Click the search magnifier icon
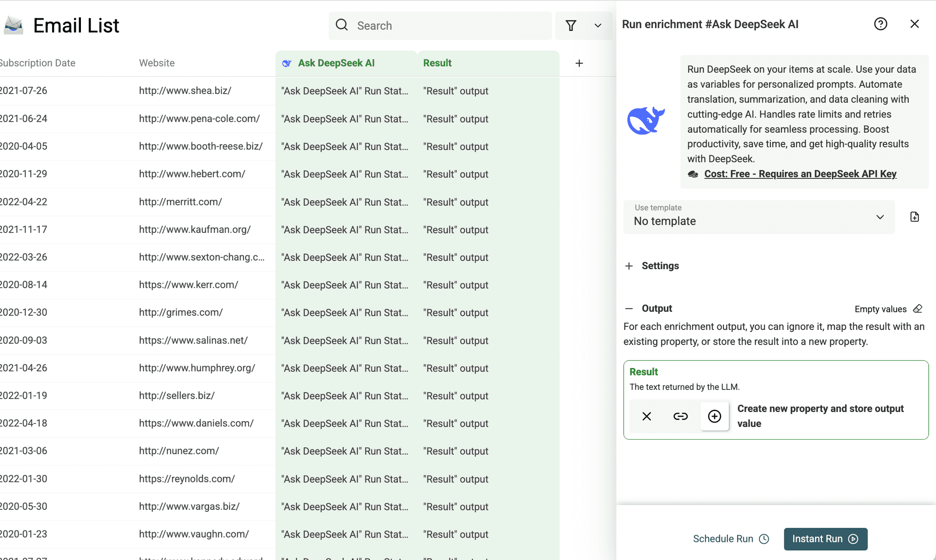Viewport: 936px width, 560px height. click(342, 25)
